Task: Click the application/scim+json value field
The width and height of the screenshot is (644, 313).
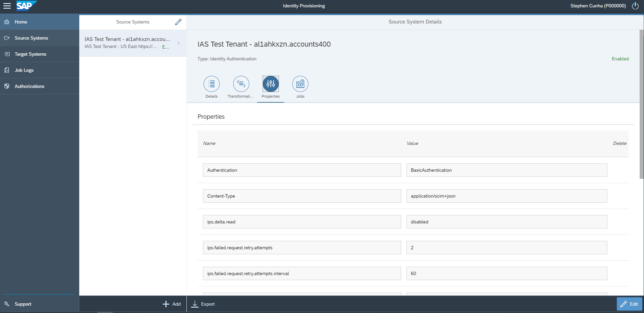Action: (507, 196)
